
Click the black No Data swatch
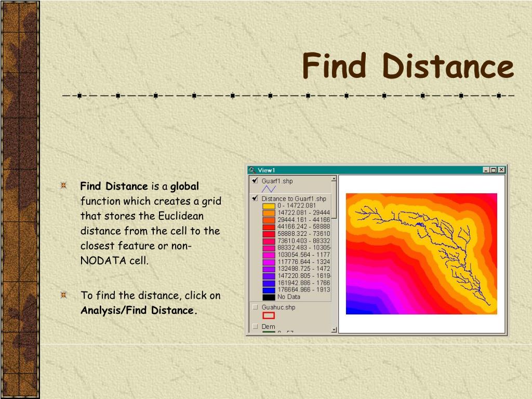click(269, 297)
